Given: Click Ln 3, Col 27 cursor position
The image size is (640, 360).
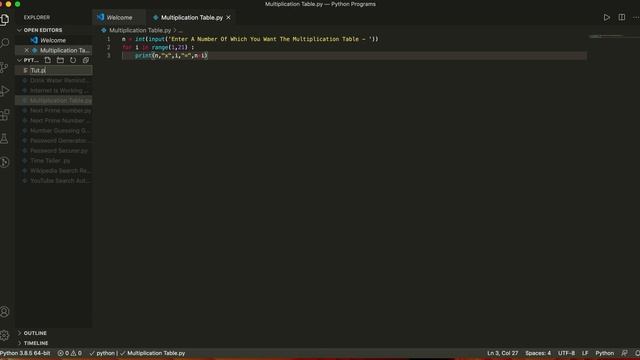Looking at the screenshot, I should (502, 353).
